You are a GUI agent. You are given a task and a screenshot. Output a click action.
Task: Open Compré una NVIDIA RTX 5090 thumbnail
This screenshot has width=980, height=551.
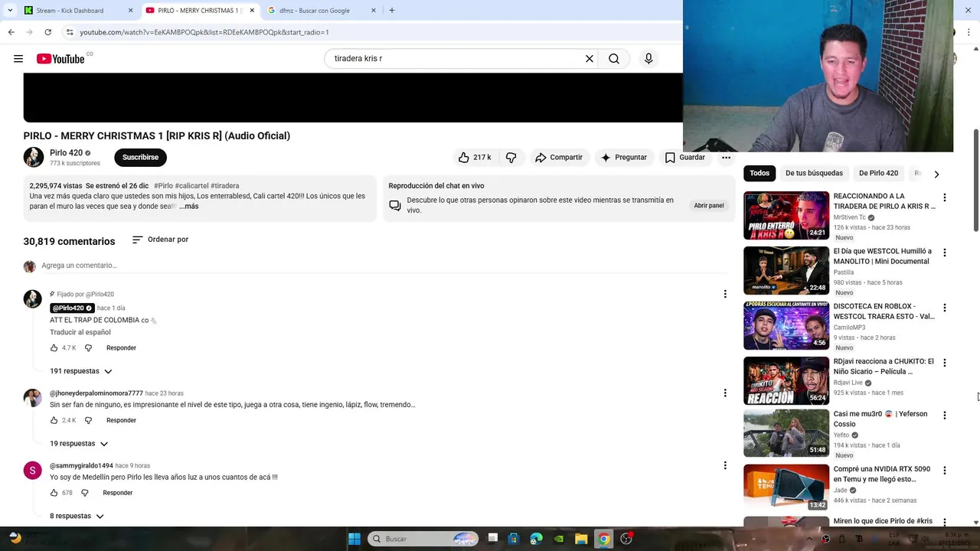click(x=786, y=488)
